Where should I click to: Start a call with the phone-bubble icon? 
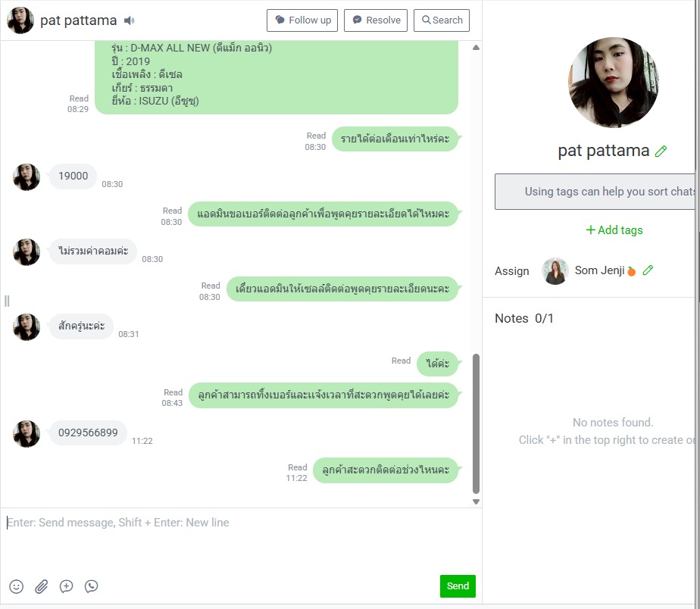(x=92, y=586)
